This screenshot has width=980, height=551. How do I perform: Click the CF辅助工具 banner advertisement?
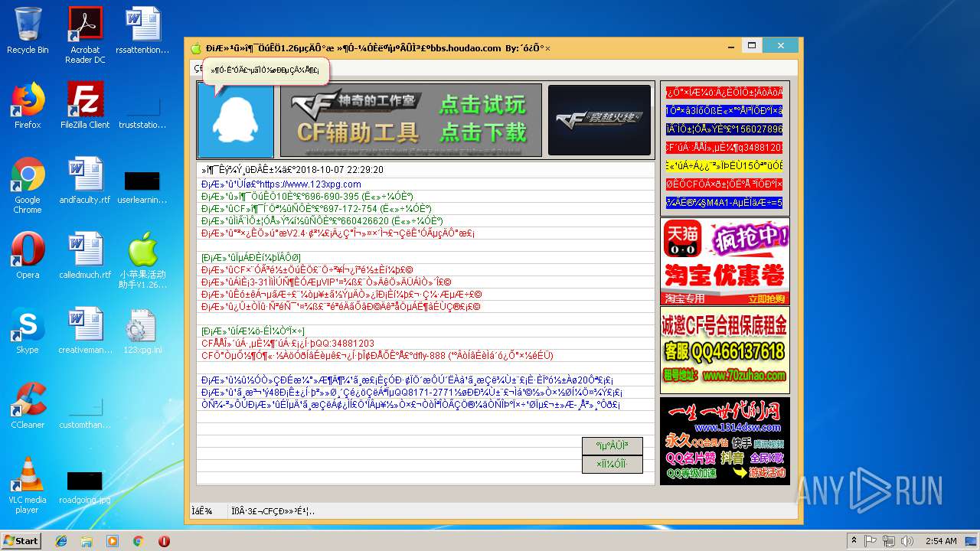click(x=411, y=120)
